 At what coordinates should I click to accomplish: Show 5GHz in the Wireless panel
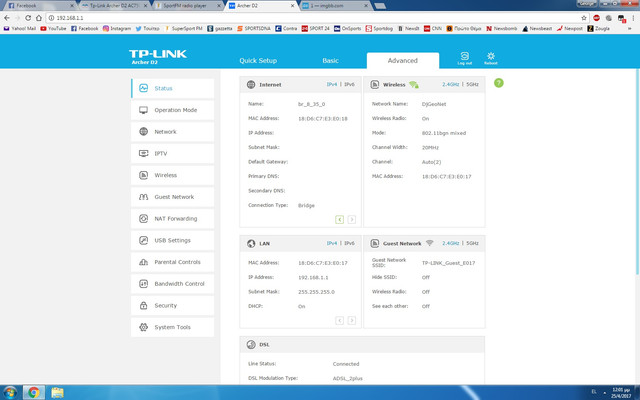[x=472, y=84]
